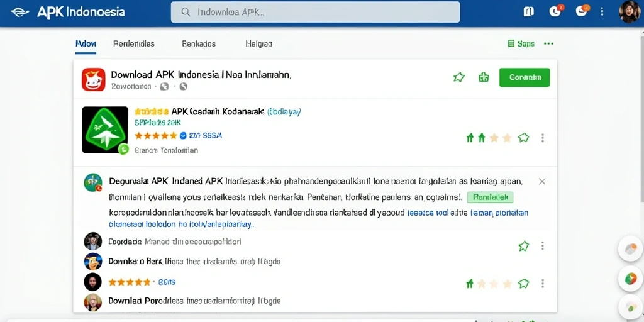Click avatar beside Downlad Porodrlets
This screenshot has height=322, width=644.
click(x=93, y=303)
